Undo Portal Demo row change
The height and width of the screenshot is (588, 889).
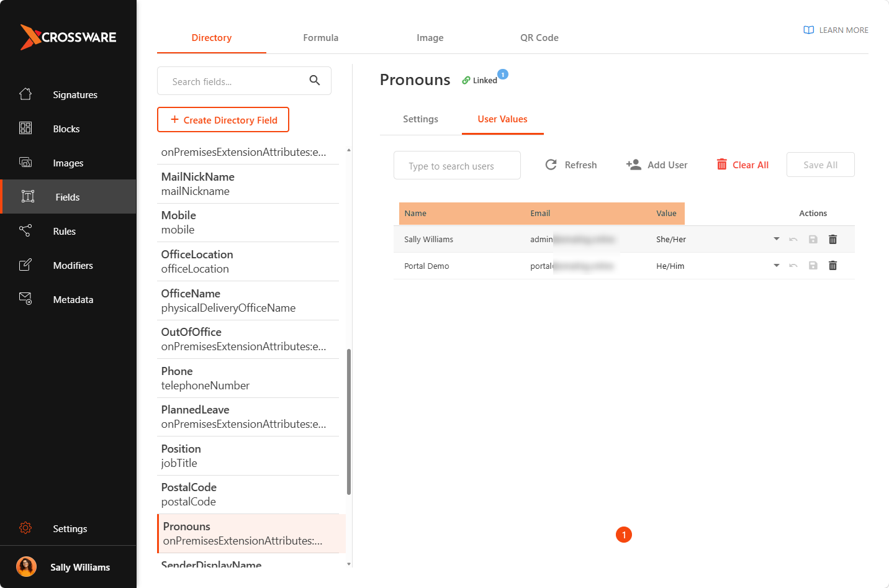793,265
